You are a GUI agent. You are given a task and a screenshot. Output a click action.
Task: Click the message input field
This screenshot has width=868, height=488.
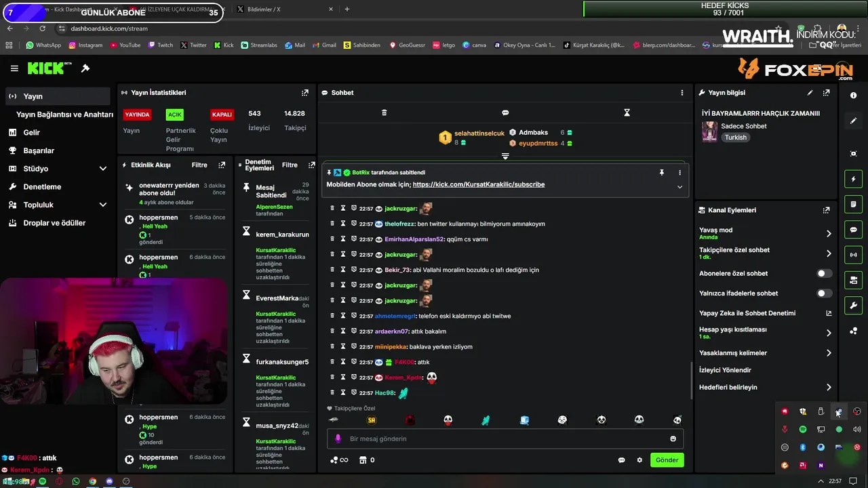505,439
